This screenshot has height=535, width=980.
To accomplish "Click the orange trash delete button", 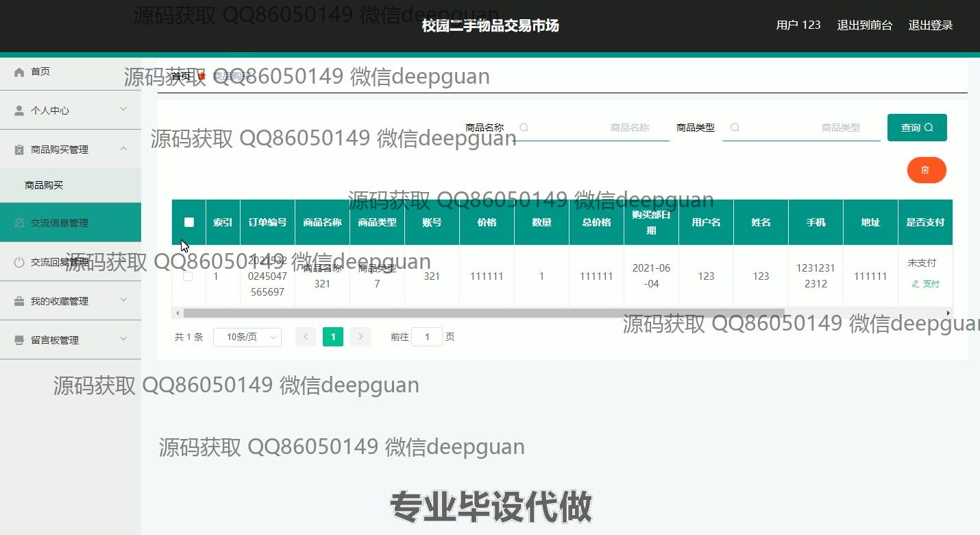I will 926,170.
